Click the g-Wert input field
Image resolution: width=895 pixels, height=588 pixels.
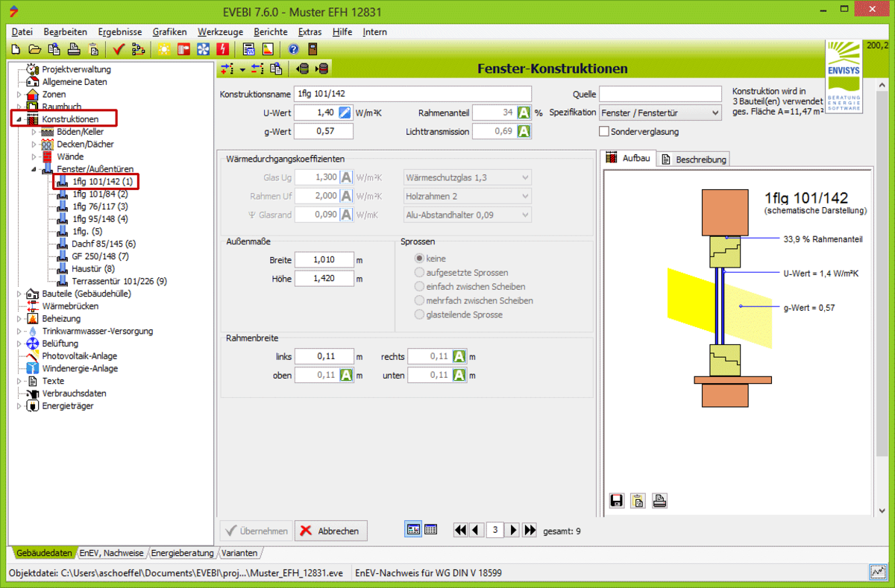323,131
